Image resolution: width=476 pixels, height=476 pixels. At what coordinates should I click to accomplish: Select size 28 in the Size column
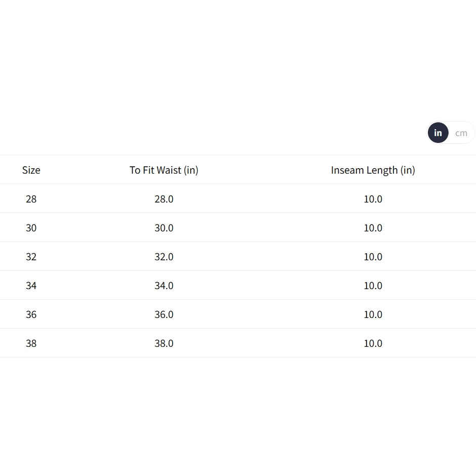pos(31,199)
